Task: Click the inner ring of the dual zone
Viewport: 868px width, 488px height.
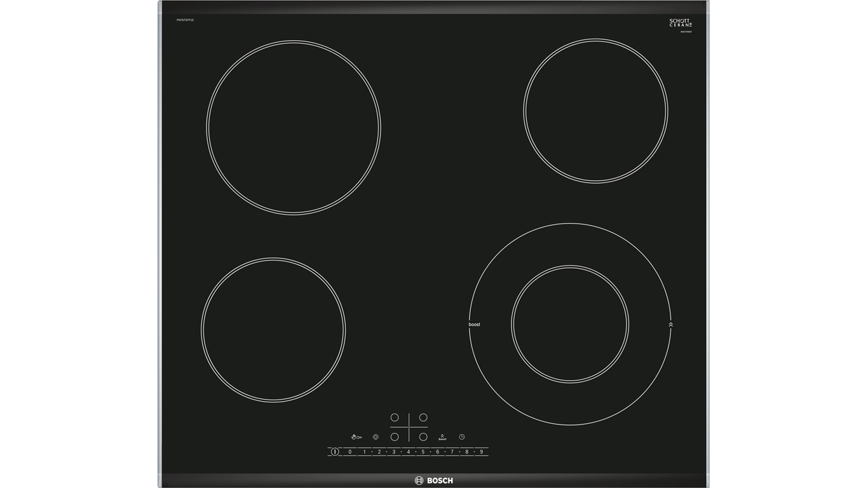Action: coord(570,324)
